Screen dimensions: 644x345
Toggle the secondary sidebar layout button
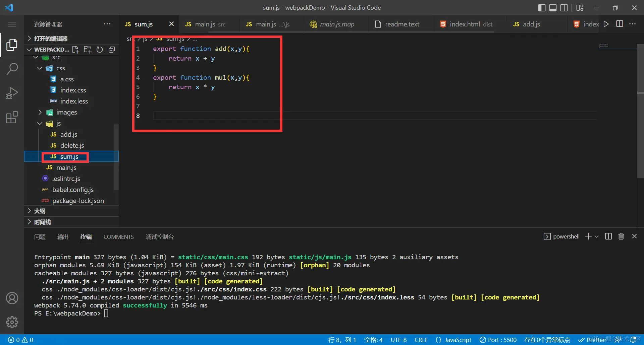564,8
